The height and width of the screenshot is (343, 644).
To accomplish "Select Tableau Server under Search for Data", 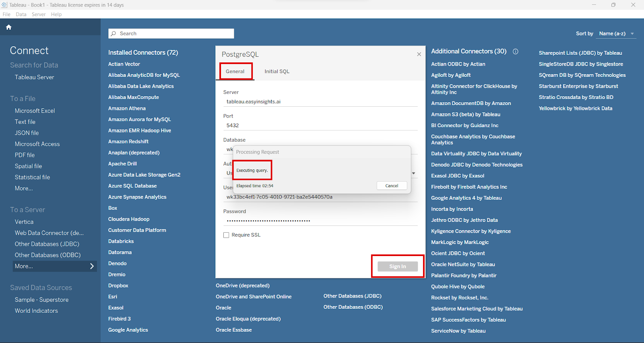I will 34,77.
